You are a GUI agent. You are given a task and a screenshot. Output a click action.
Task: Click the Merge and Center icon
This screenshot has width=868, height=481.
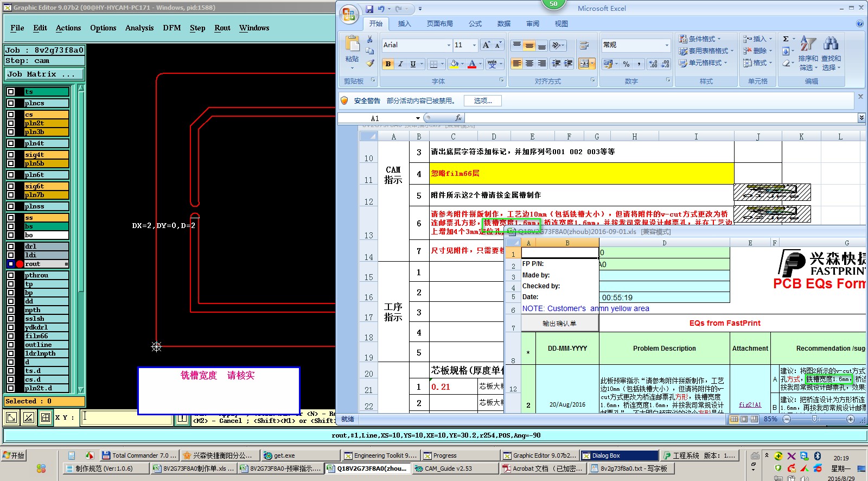click(584, 64)
